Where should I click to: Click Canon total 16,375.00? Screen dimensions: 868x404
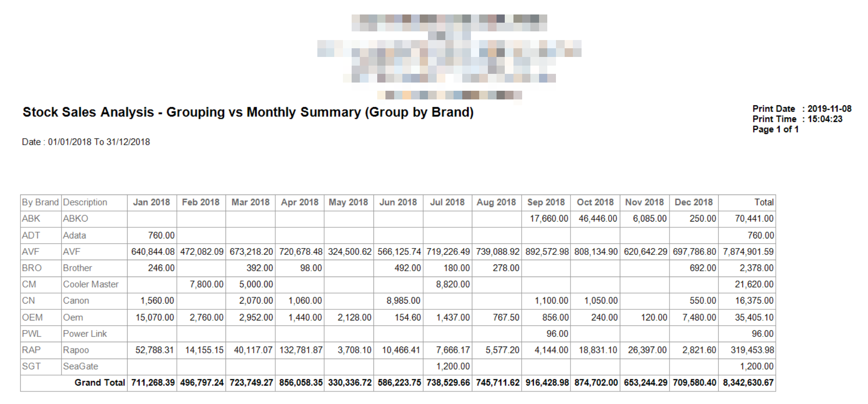pyautogui.click(x=754, y=301)
